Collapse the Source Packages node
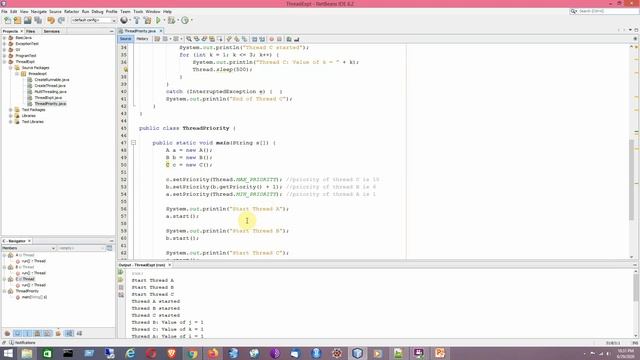The height and width of the screenshot is (360, 640). 11,68
